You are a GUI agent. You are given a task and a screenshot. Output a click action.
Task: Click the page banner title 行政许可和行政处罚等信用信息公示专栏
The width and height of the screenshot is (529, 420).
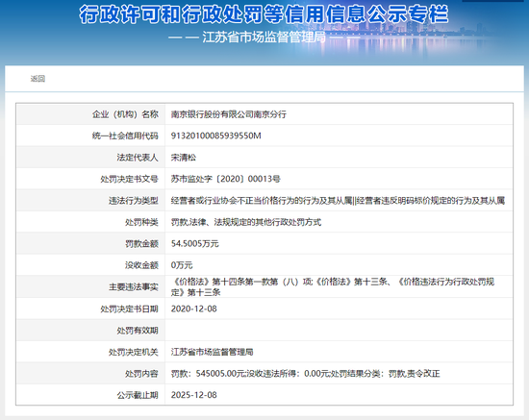tap(264, 14)
